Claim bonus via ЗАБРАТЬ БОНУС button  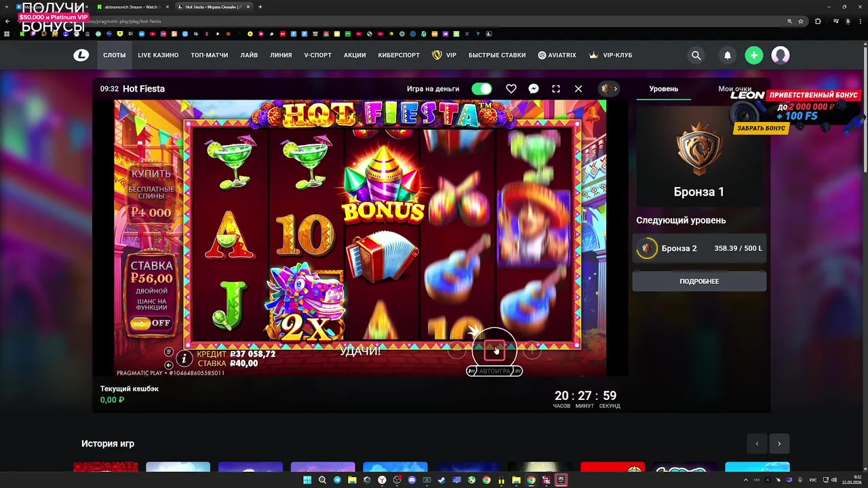coord(762,128)
